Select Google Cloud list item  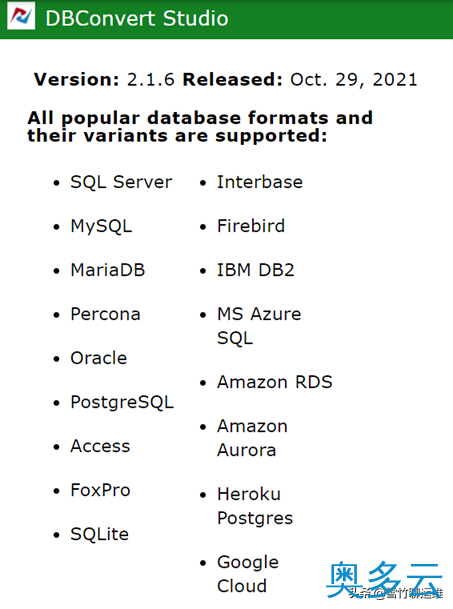click(248, 574)
